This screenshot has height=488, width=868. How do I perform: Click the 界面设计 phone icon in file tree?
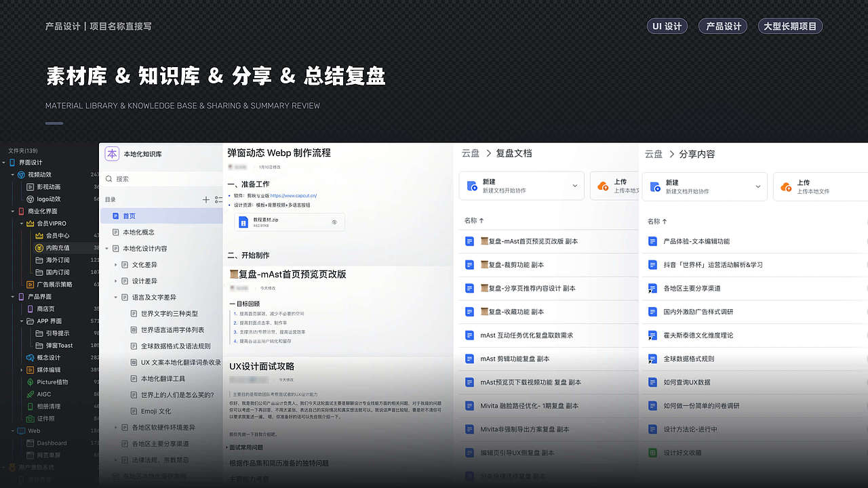(12, 163)
